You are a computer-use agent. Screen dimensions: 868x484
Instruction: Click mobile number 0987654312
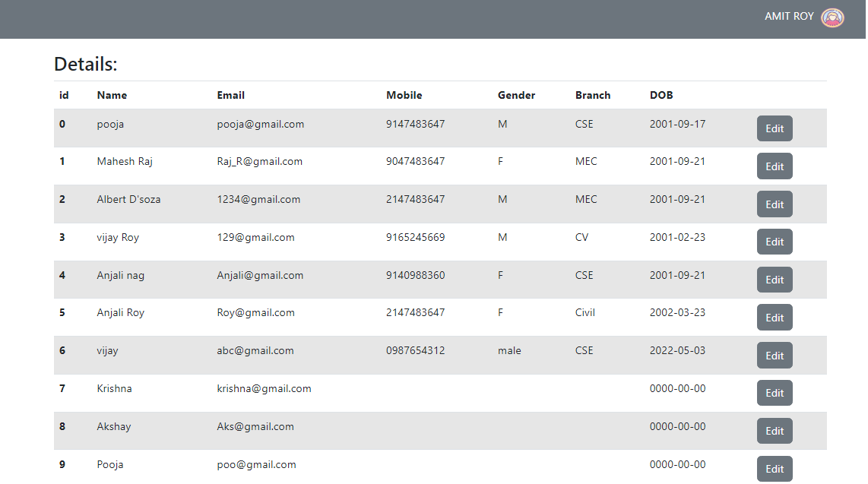tap(415, 351)
